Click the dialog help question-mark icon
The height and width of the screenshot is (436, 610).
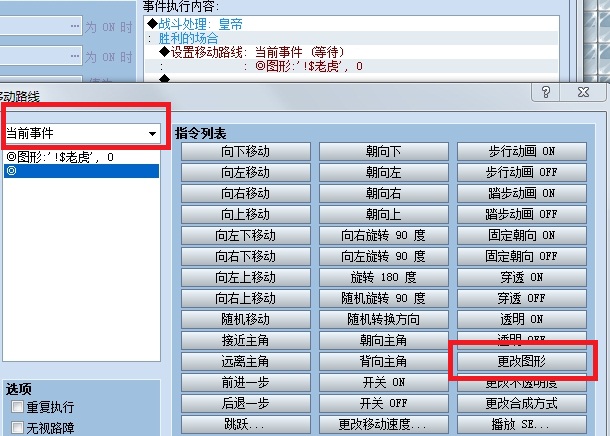click(x=545, y=92)
